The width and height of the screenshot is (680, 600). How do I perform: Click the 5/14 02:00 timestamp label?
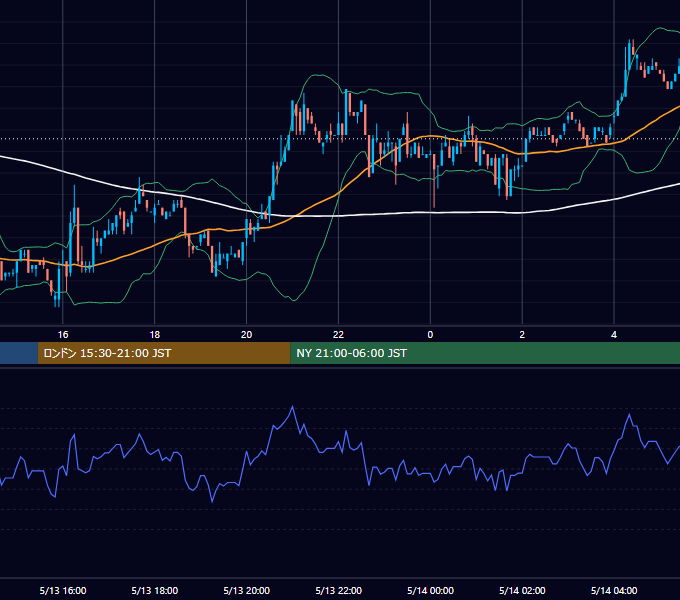522,590
